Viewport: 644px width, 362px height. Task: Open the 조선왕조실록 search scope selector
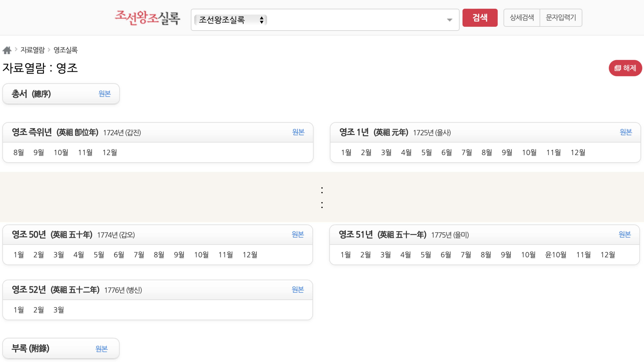tap(231, 20)
